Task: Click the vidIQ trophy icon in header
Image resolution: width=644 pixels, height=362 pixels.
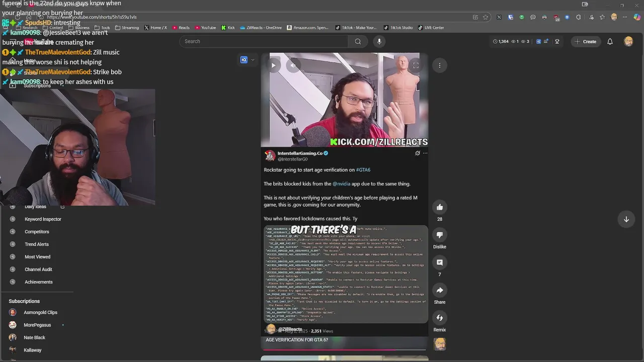Action: click(557, 41)
